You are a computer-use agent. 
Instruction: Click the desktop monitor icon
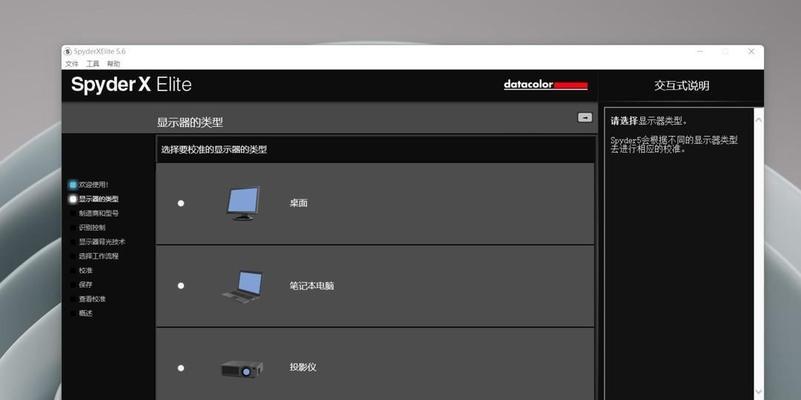243,203
